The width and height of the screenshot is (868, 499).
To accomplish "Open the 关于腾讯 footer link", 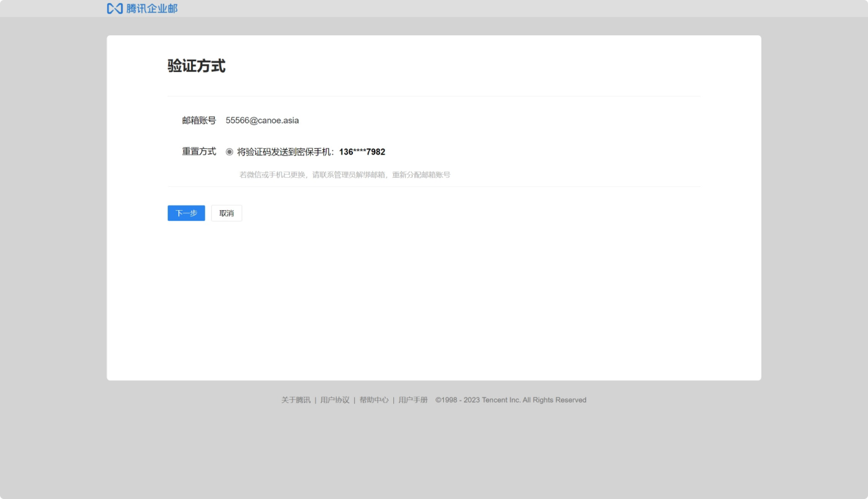I will (296, 400).
